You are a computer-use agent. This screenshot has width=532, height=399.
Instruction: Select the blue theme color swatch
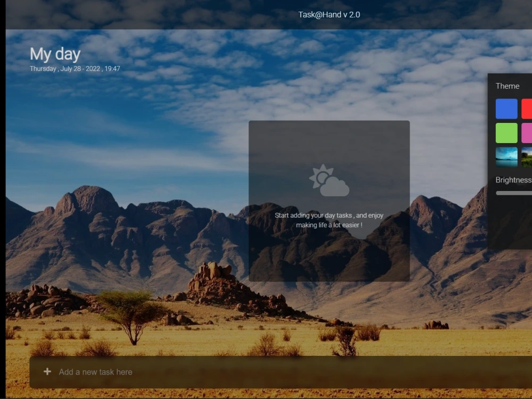(x=506, y=109)
